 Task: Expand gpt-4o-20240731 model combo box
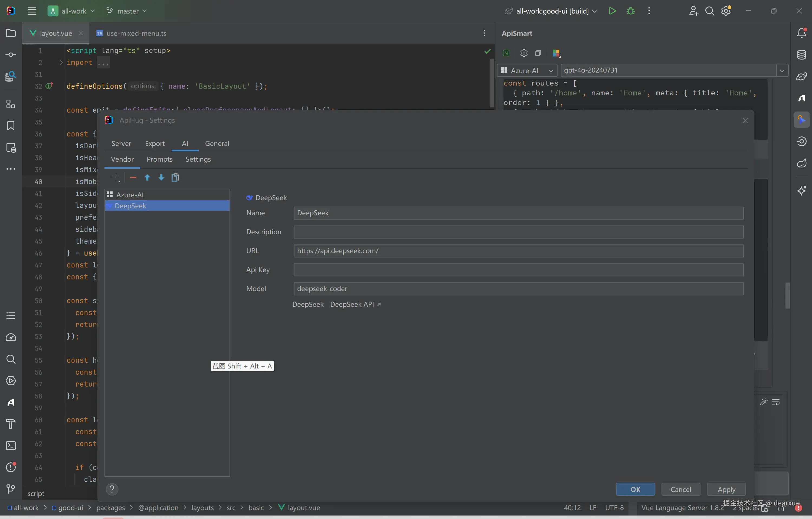click(x=782, y=70)
